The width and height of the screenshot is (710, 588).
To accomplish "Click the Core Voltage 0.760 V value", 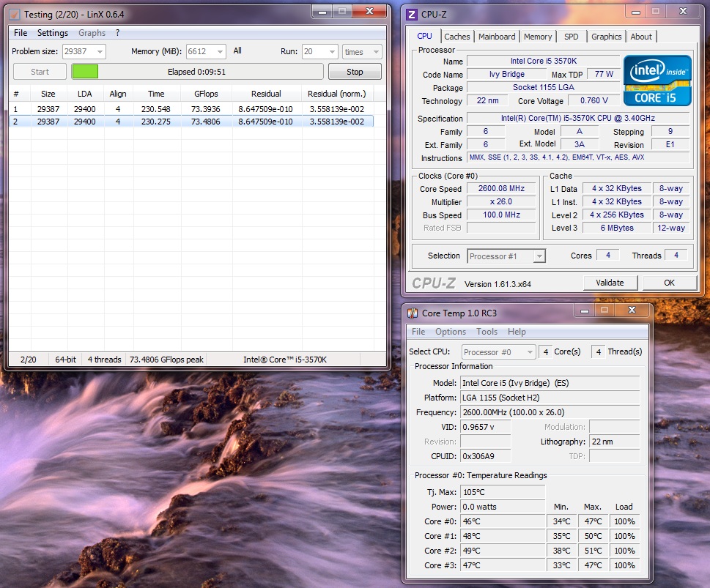I will pyautogui.click(x=594, y=100).
